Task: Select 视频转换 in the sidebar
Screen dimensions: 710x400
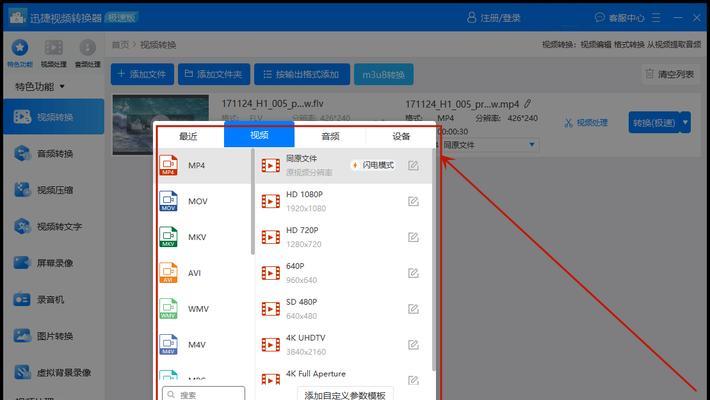Action: (x=53, y=117)
